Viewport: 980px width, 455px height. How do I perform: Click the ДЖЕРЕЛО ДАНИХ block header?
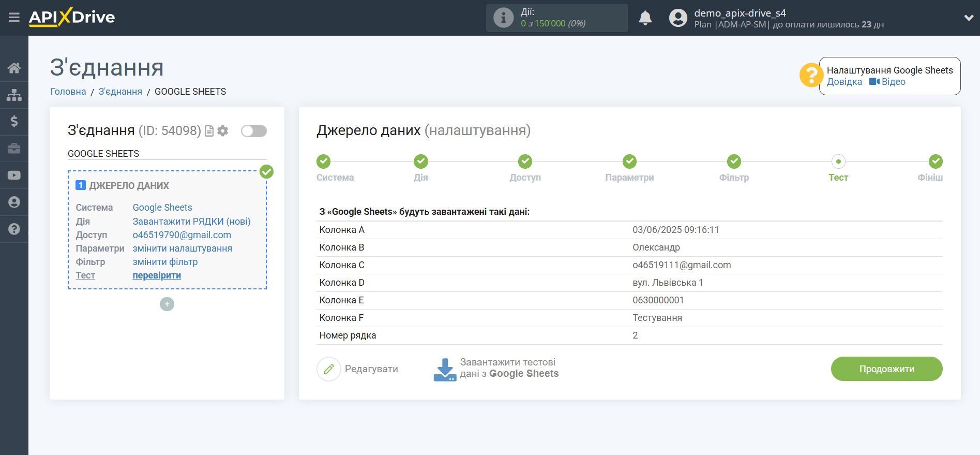tap(129, 186)
